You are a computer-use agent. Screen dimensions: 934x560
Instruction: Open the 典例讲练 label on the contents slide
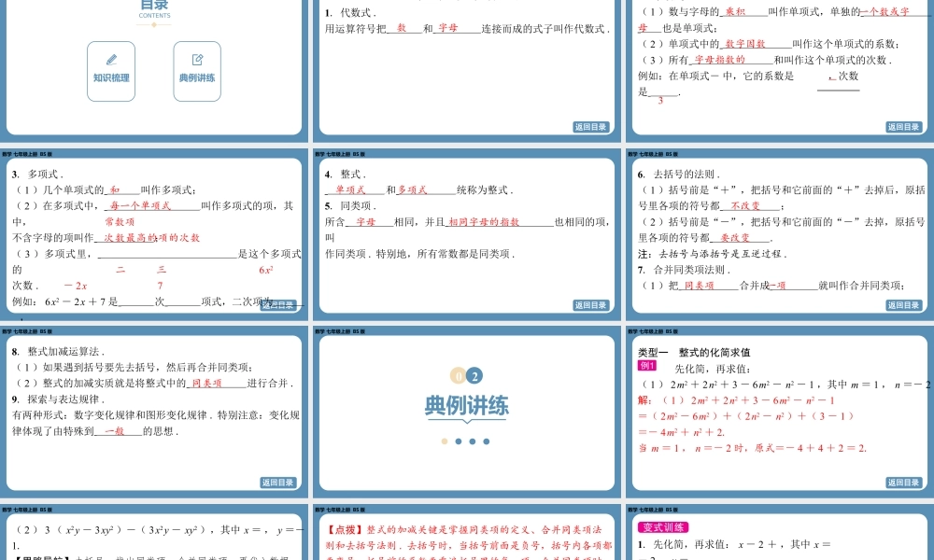(x=197, y=78)
